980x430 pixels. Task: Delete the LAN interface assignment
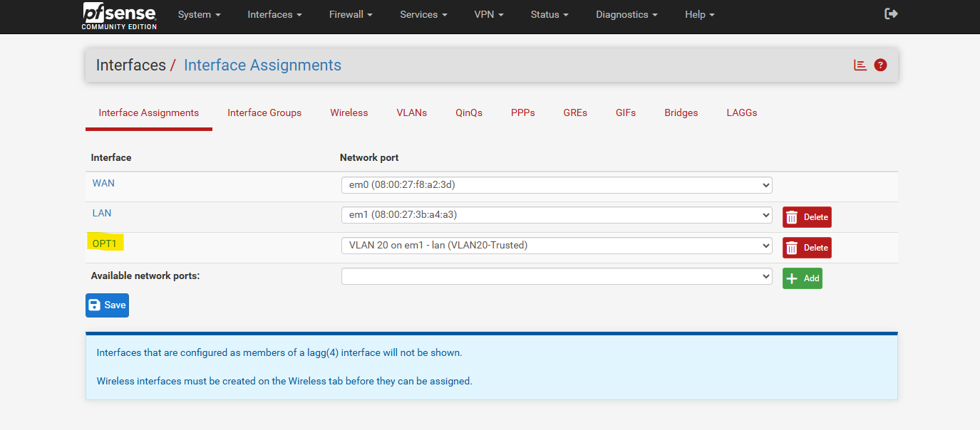pyautogui.click(x=807, y=217)
